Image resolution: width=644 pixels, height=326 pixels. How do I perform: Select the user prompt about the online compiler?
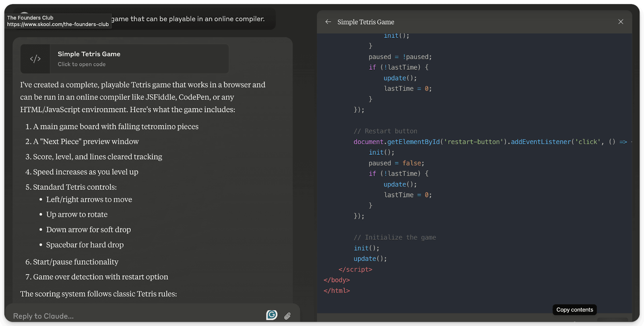[188, 19]
